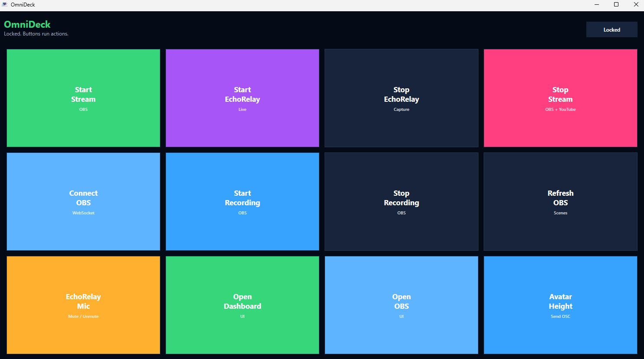The height and width of the screenshot is (359, 644).
Task: Refresh OBS scenes with its tile
Action: pos(560,201)
